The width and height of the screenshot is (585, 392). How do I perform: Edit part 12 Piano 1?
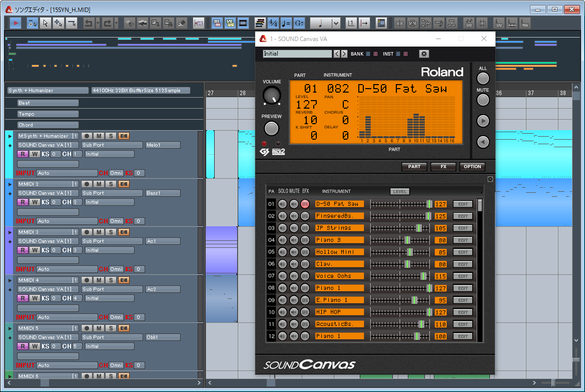click(463, 336)
